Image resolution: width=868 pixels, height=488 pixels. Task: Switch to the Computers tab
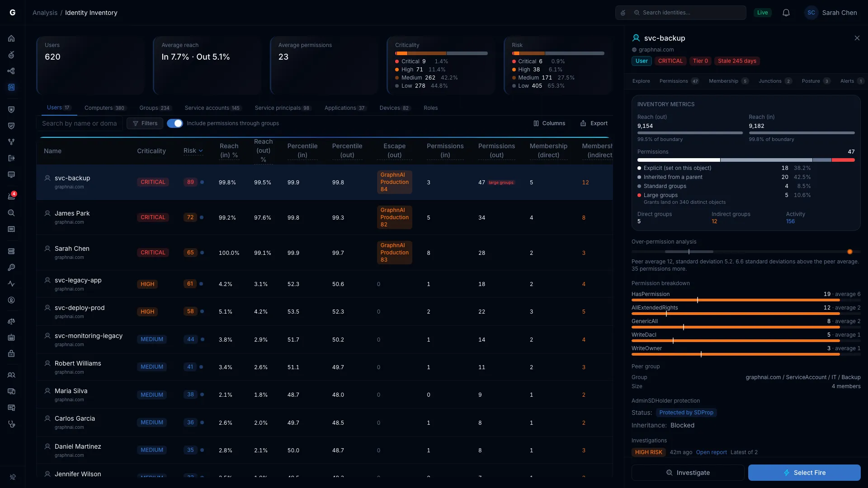[105, 108]
